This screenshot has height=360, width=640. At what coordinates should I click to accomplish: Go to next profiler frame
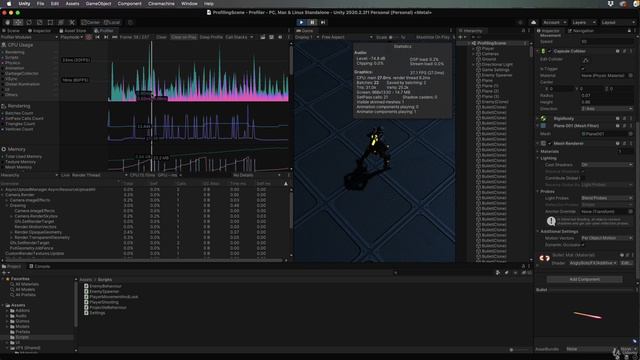106,37
